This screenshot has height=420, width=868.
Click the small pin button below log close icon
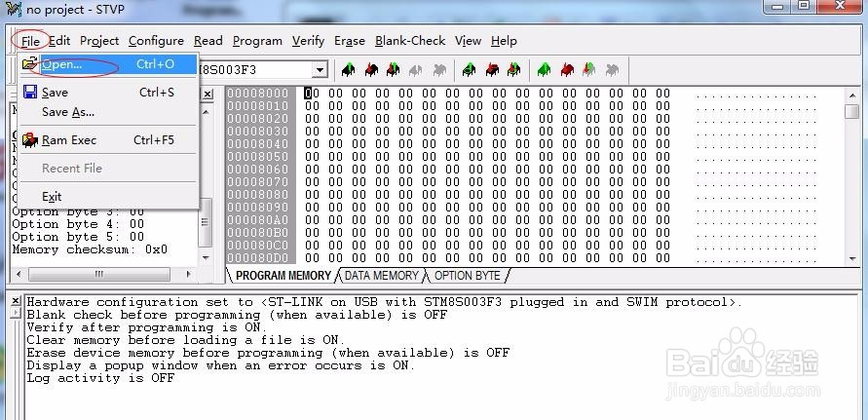tap(16, 313)
